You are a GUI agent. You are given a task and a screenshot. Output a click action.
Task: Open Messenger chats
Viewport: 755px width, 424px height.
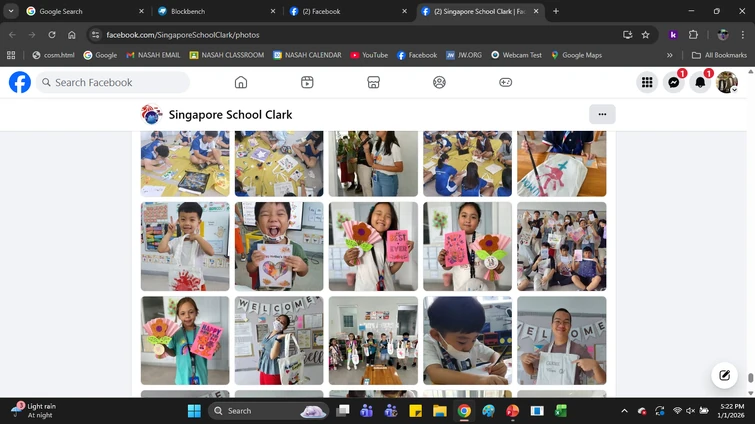pyautogui.click(x=674, y=82)
